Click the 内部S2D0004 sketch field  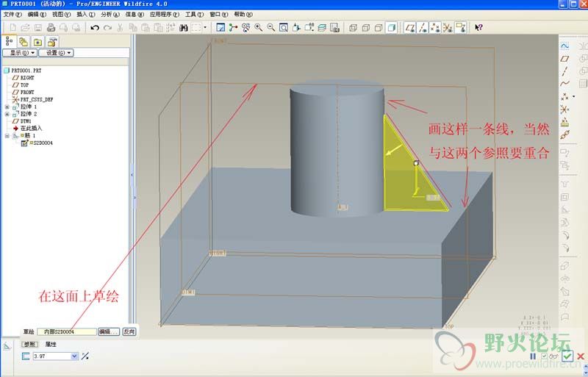[67, 331]
